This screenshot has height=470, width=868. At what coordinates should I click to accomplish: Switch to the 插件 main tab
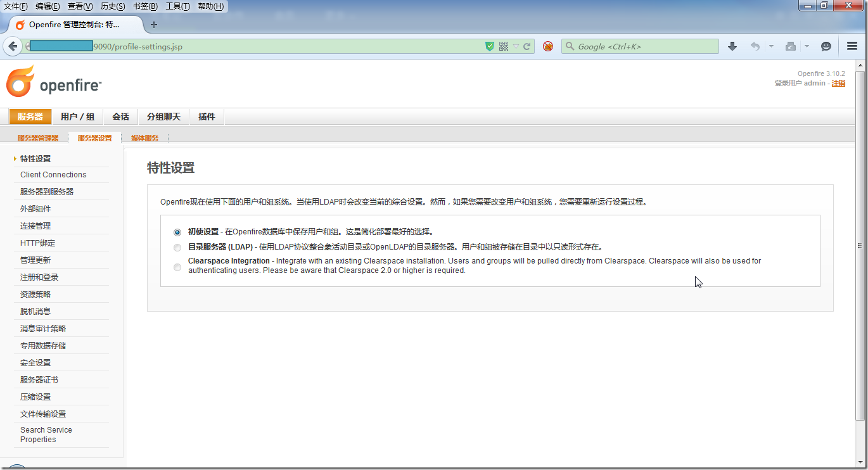pyautogui.click(x=207, y=117)
